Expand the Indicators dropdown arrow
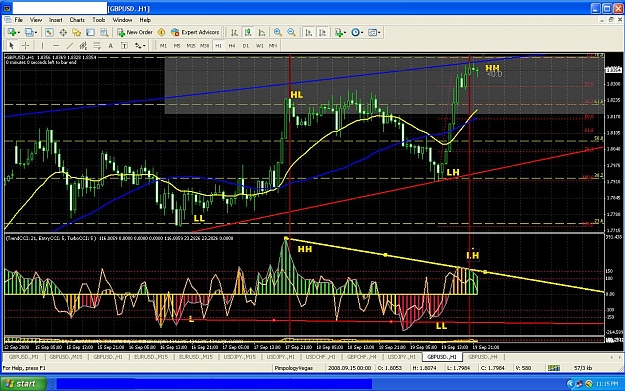The height and width of the screenshot is (391, 625). [x=346, y=33]
